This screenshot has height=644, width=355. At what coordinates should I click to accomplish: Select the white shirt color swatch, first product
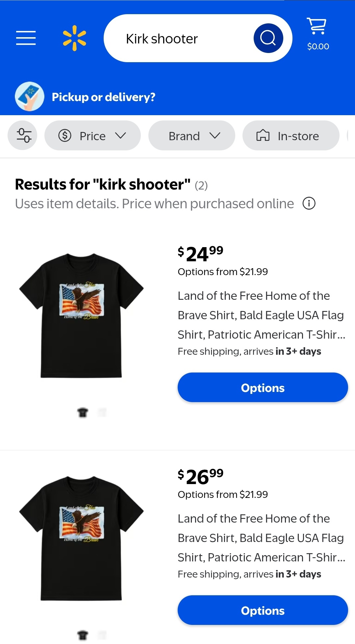pyautogui.click(x=103, y=412)
